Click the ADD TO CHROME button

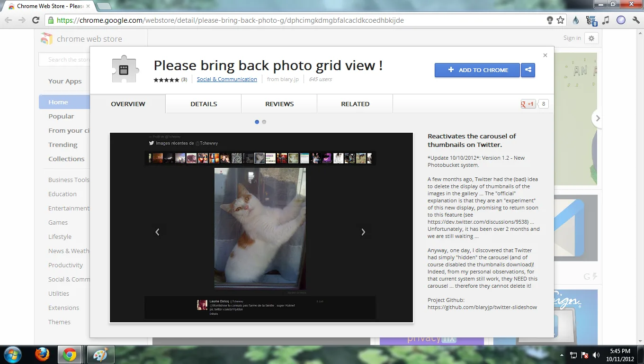tap(477, 70)
